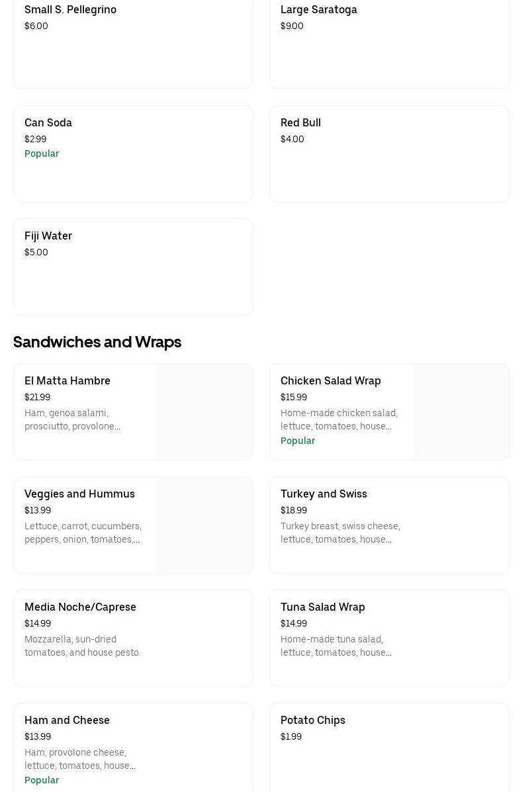Select the Chicken Salad Wrap title
532x792 pixels.
click(x=330, y=380)
